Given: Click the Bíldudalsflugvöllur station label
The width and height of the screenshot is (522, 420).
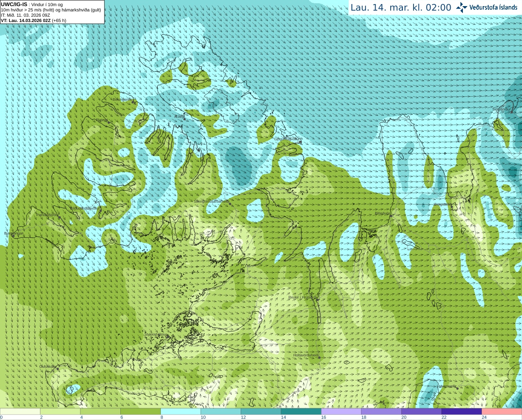Looking at the screenshot, I should click(84, 208).
